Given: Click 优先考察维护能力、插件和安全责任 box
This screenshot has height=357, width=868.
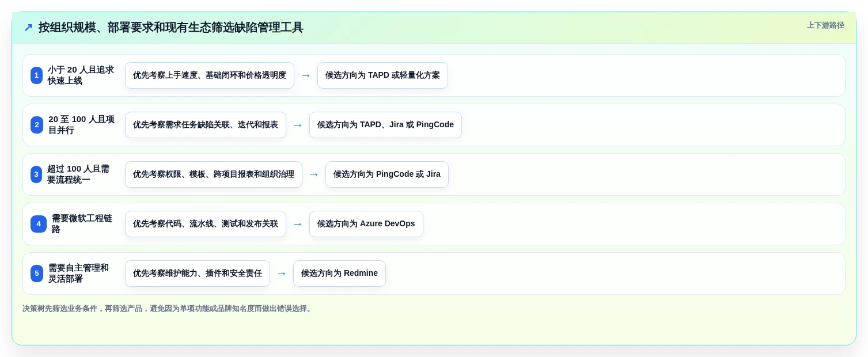Looking at the screenshot, I should coord(198,274).
